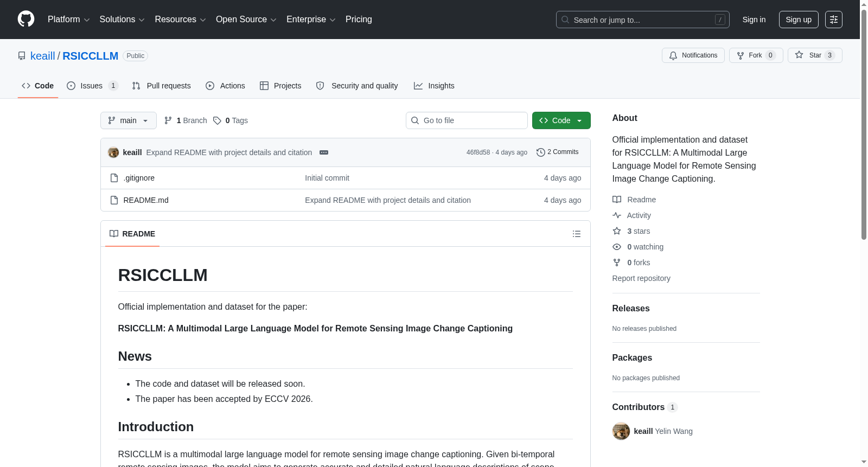Viewport: 868px width, 467px height.
Task: Click keaill's avatar in the commit row
Action: (113, 152)
